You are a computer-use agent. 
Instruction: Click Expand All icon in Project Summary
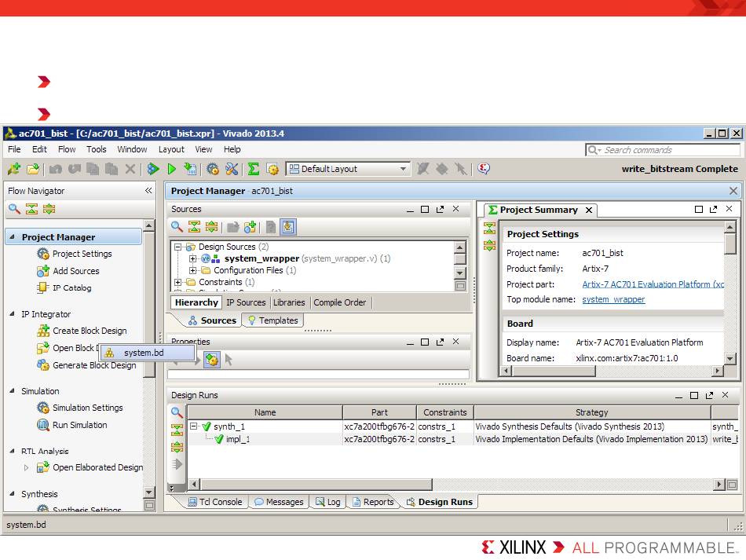[x=489, y=246]
